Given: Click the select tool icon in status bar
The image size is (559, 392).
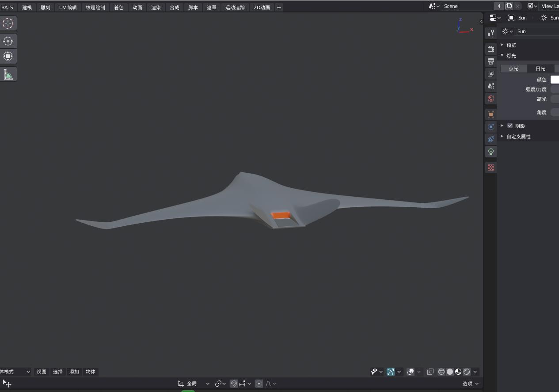Looking at the screenshot, I should 7,384.
